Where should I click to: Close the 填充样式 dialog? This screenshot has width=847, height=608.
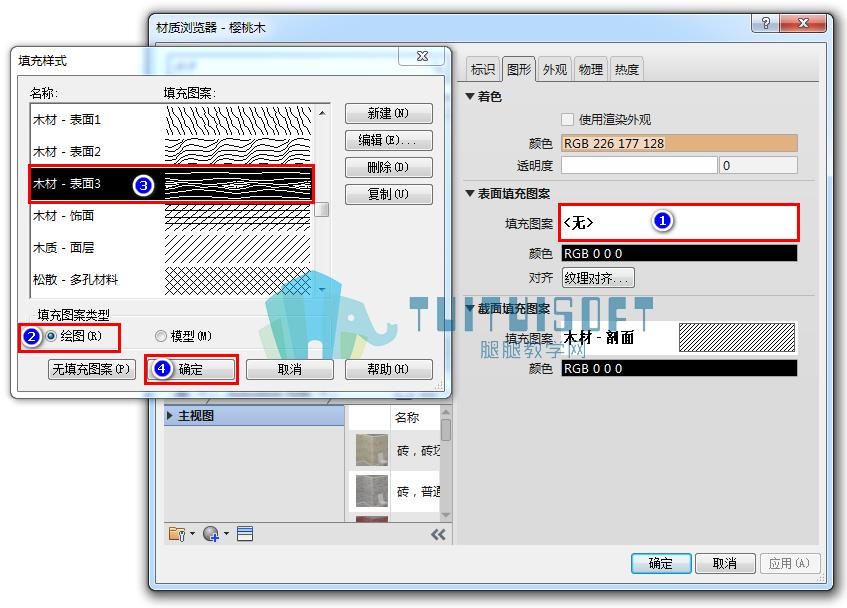click(422, 56)
